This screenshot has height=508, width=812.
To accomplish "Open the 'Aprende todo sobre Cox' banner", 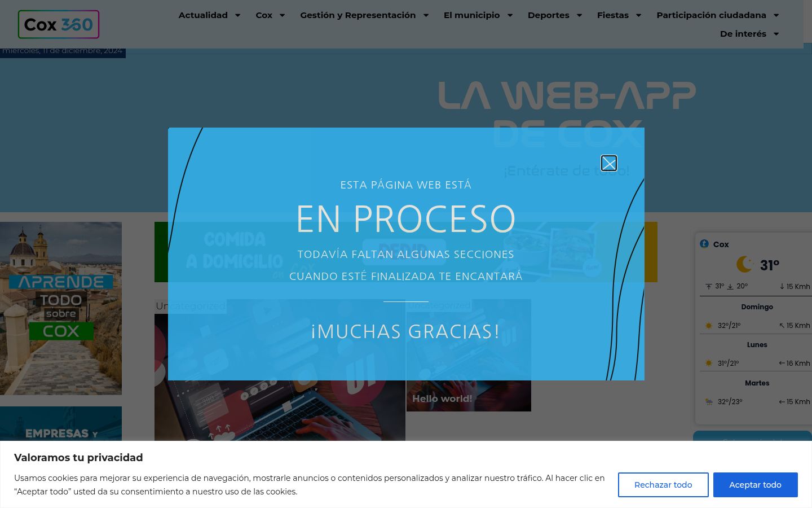I will [x=61, y=308].
